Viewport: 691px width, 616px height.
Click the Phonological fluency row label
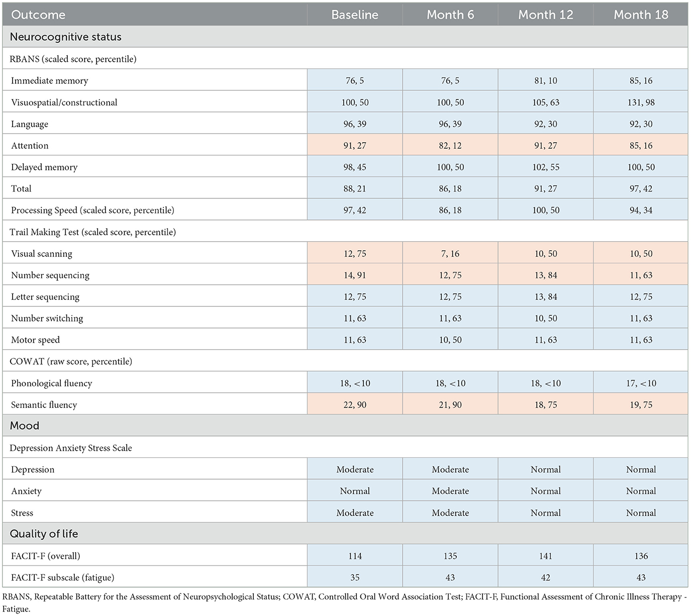pos(52,383)
